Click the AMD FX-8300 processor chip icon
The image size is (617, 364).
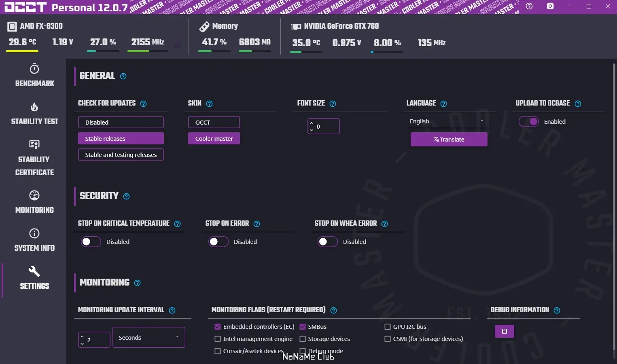tap(12, 27)
